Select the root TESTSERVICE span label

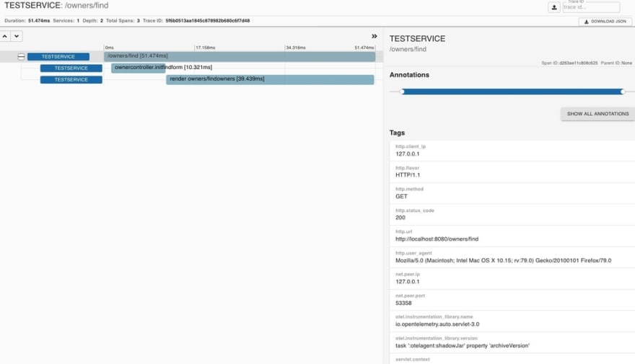coord(58,57)
